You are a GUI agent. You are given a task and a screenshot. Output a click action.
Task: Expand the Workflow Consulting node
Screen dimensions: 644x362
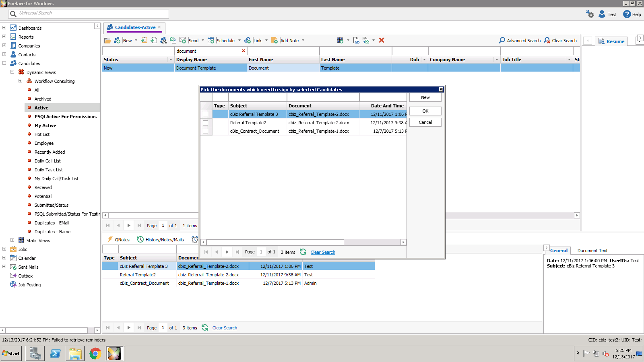pos(20,81)
